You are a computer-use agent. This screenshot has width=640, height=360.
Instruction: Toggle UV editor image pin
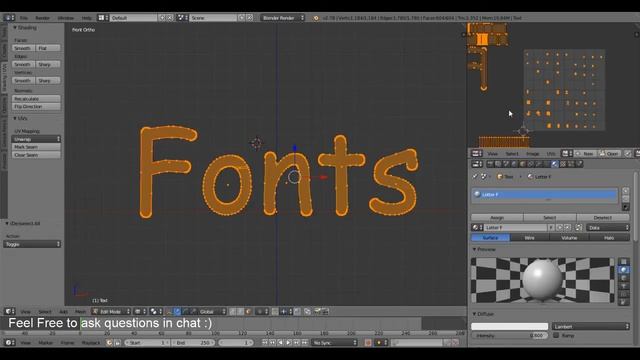pyautogui.click(x=628, y=153)
